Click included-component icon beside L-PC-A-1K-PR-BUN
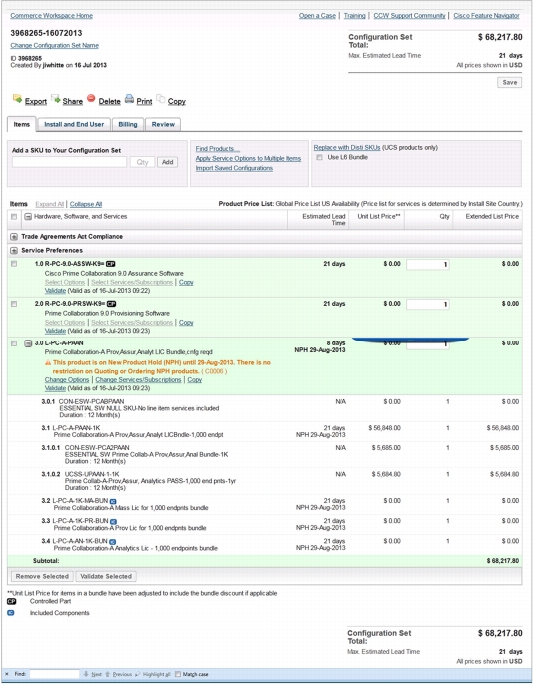Screen dimensions: 534x686 pos(113,522)
